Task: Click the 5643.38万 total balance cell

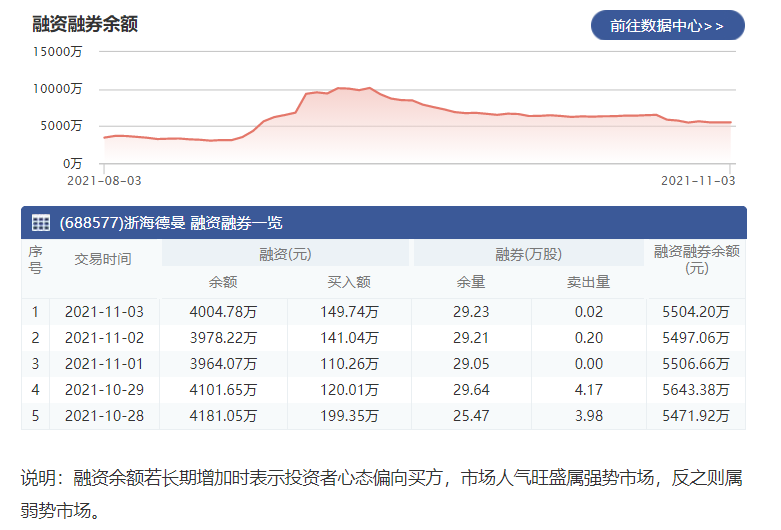Action: [696, 390]
